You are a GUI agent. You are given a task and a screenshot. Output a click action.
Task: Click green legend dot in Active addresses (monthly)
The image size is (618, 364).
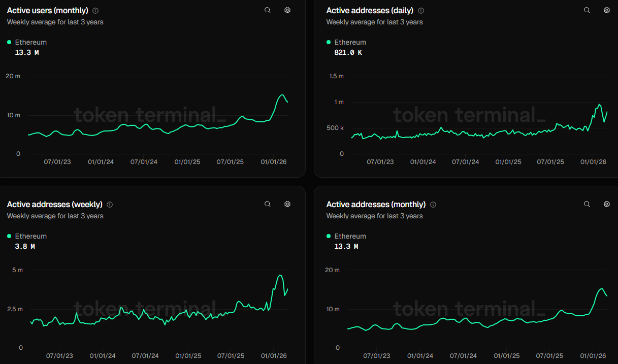tap(329, 236)
